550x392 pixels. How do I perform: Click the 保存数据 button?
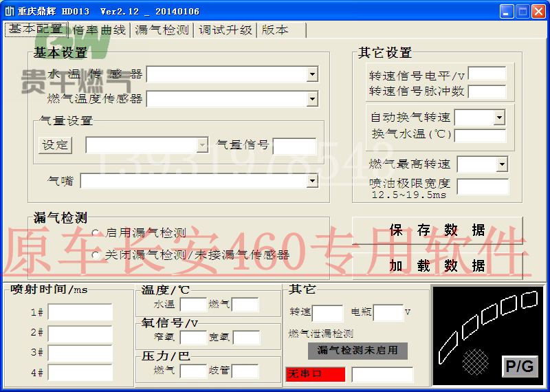click(437, 230)
